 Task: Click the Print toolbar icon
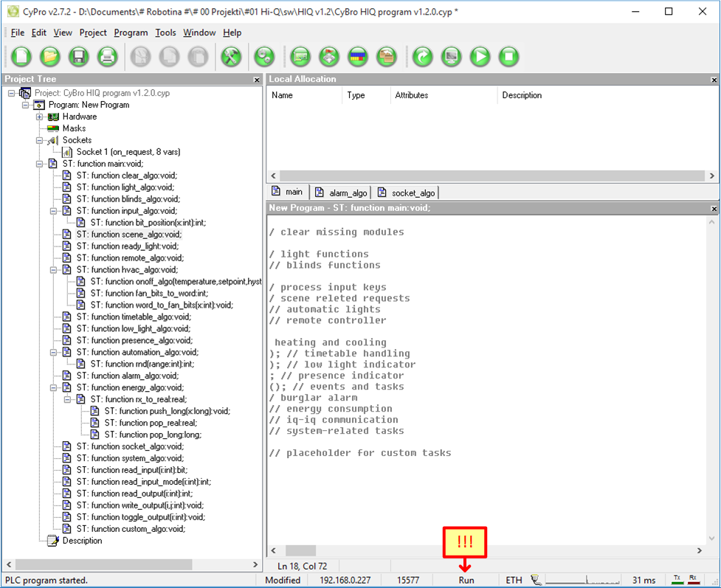pos(108,56)
